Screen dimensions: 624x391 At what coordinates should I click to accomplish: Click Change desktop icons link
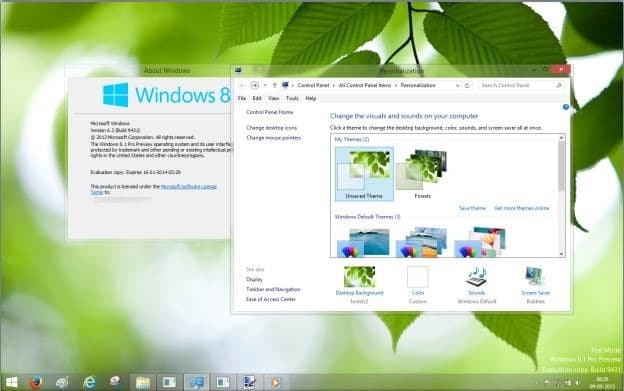click(x=271, y=128)
